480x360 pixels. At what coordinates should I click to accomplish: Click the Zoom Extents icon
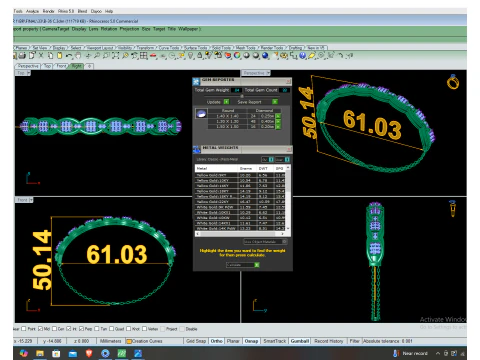point(116,56)
